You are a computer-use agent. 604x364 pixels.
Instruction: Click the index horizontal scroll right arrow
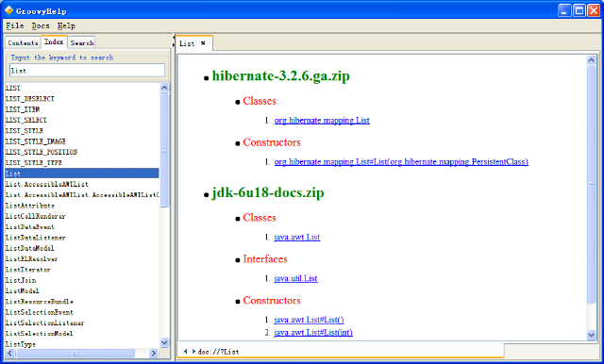[153, 353]
